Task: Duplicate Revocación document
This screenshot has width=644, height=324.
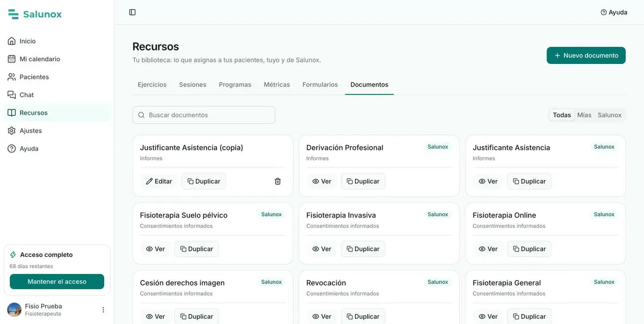Action: (363, 316)
